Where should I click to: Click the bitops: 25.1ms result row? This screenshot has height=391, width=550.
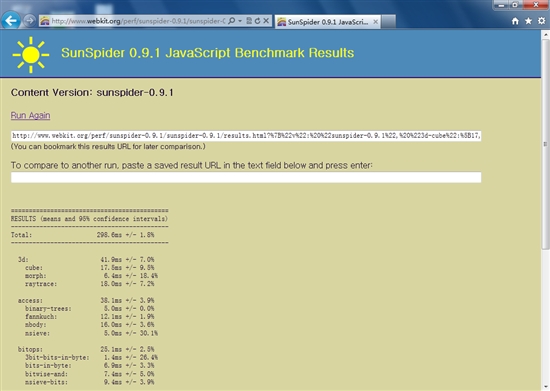coord(86,349)
